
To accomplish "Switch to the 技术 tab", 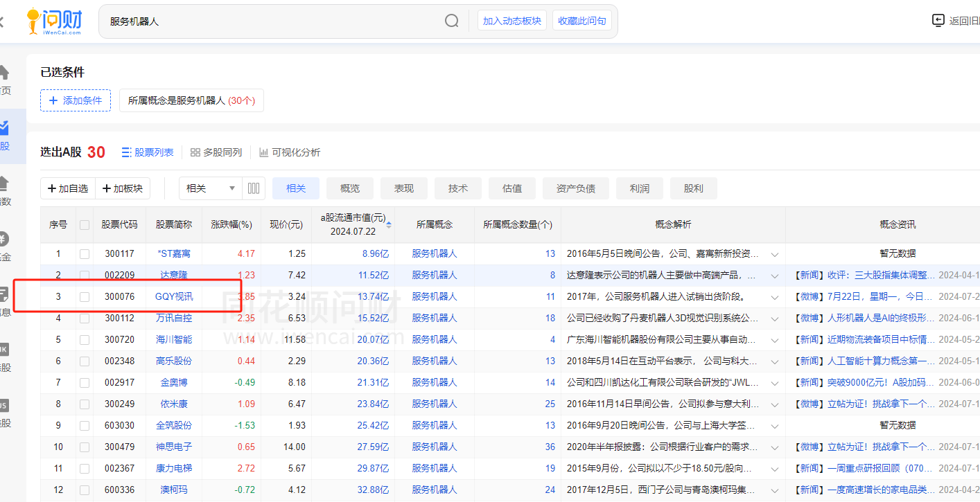I will 458,188.
